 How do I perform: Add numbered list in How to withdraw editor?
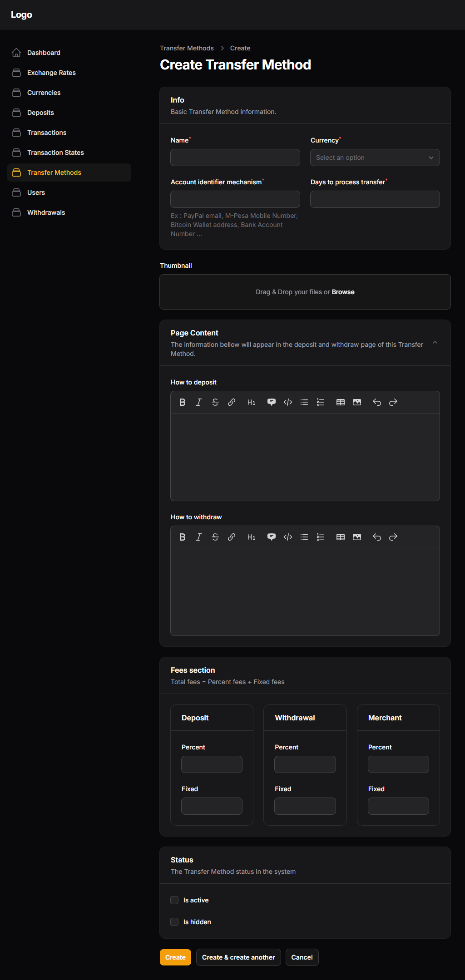point(321,537)
